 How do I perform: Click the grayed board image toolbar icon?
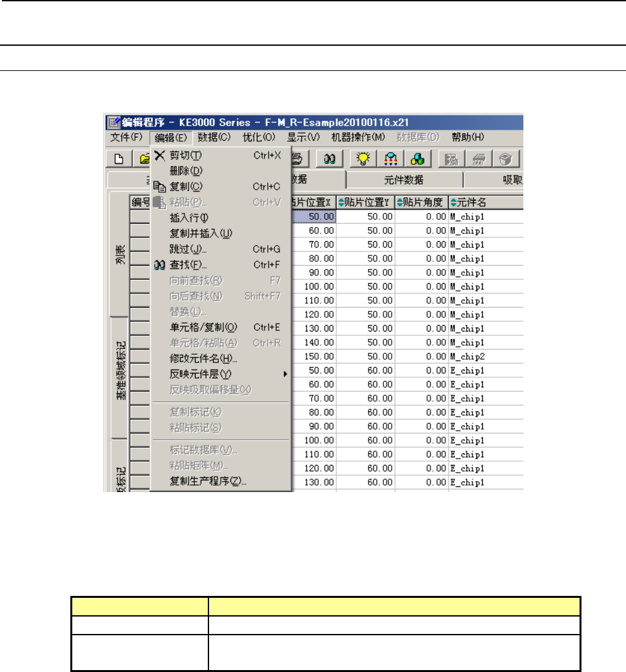click(451, 159)
